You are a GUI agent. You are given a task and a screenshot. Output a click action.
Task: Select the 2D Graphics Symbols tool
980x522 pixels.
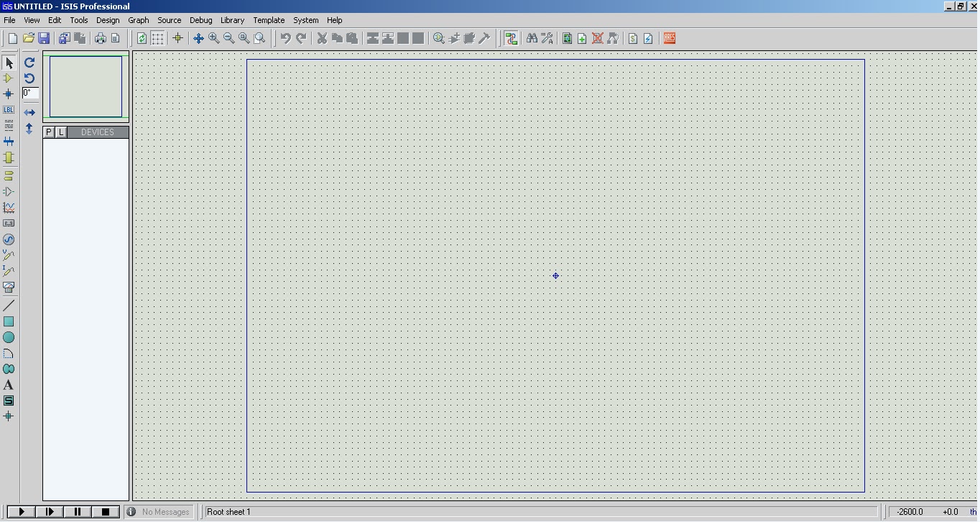coord(9,400)
